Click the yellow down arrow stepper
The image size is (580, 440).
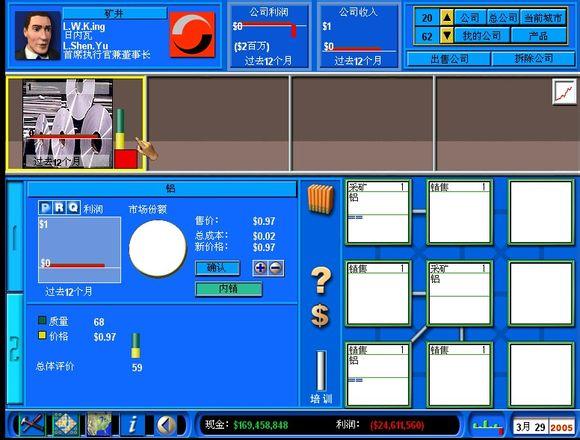(447, 36)
